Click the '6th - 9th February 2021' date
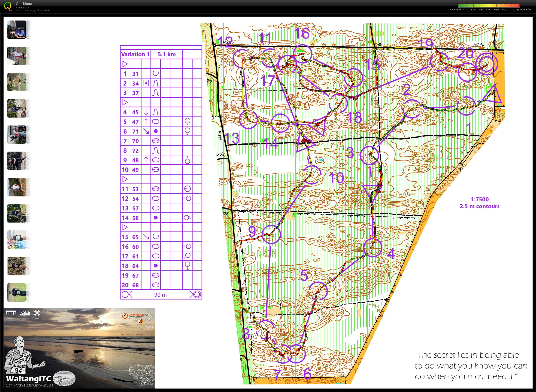 click(x=30, y=385)
